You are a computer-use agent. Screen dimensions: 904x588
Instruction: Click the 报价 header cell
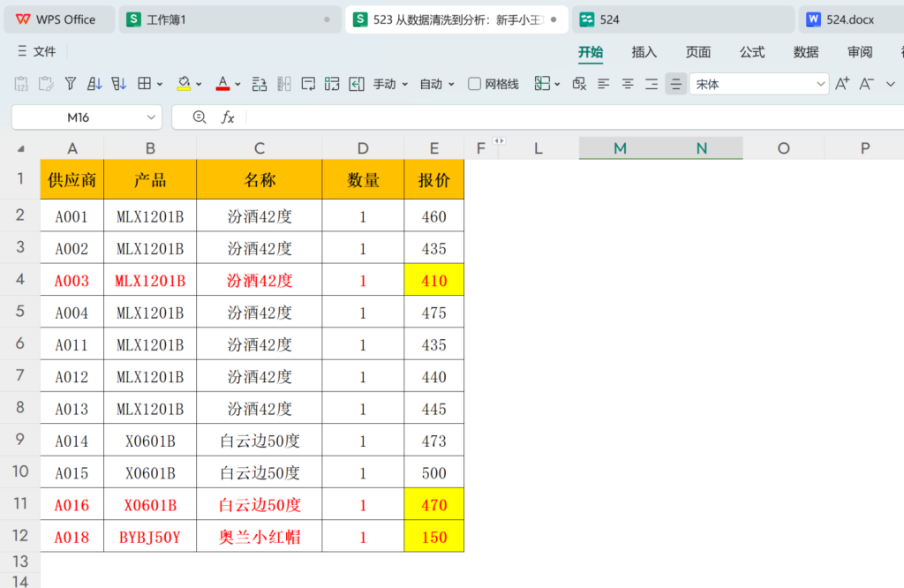coord(434,180)
